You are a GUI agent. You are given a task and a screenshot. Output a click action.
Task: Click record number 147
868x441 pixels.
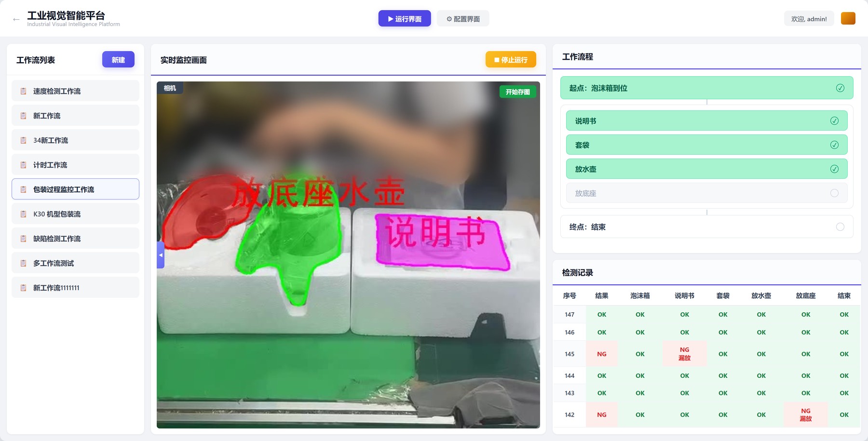click(x=570, y=314)
